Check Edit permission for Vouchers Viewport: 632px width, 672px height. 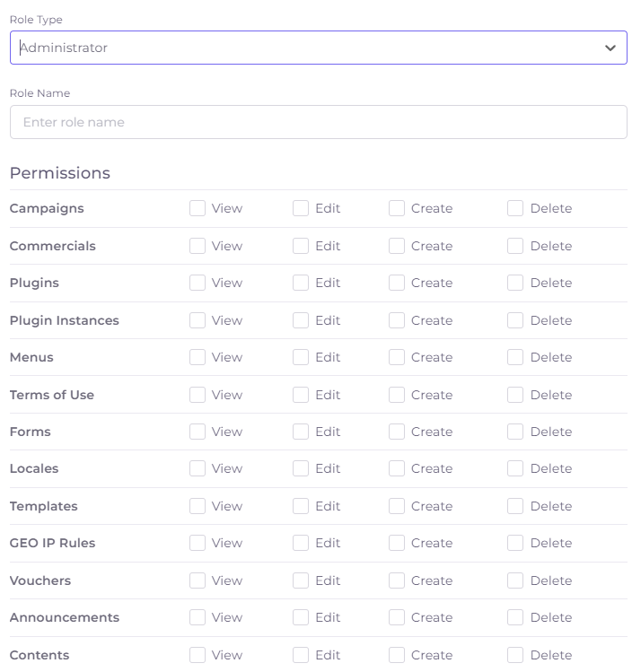pos(301,580)
